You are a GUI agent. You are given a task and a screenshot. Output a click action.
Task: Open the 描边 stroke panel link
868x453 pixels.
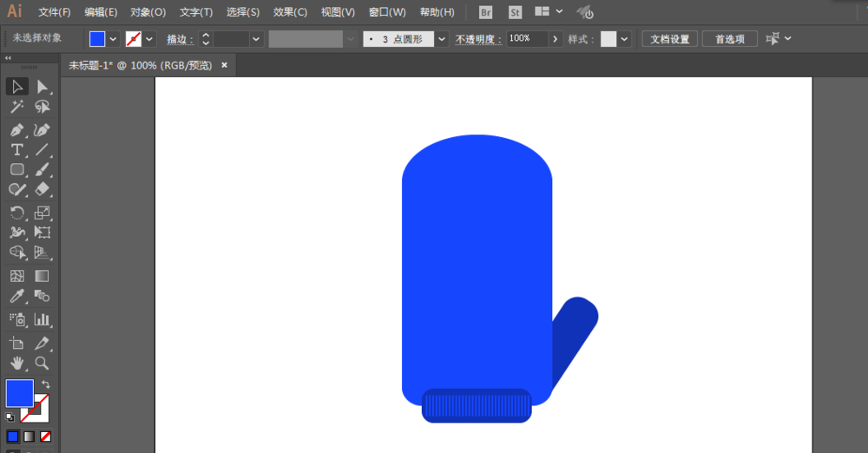180,39
